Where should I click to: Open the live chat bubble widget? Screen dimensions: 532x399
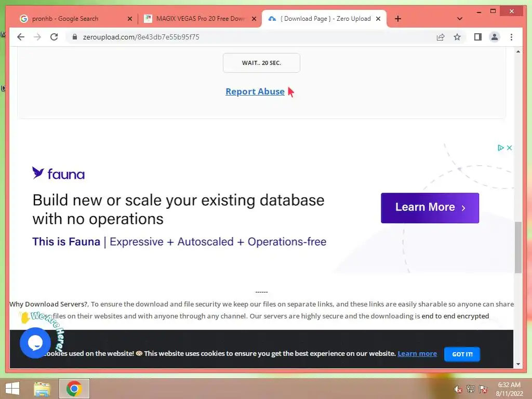(x=35, y=343)
